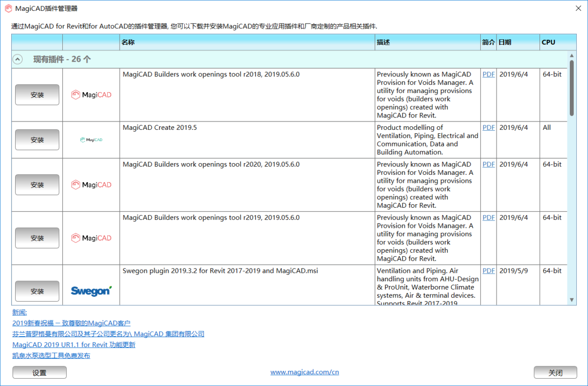Click 'Ventilation and Piping. Air handling' description
The height and width of the screenshot is (386, 588).
(x=428, y=287)
